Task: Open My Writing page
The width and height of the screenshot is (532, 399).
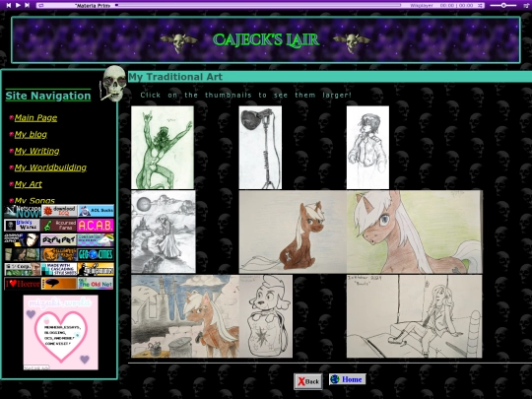Action: point(37,151)
